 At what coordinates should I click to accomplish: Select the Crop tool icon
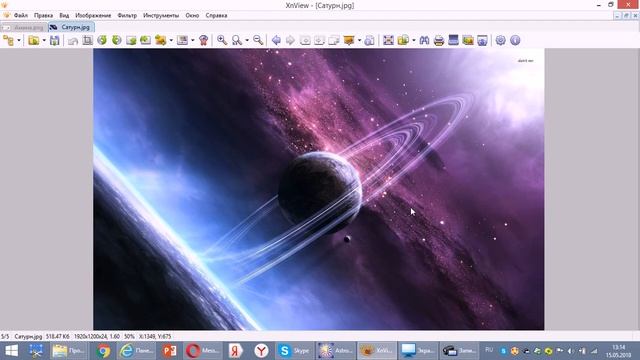[87, 40]
